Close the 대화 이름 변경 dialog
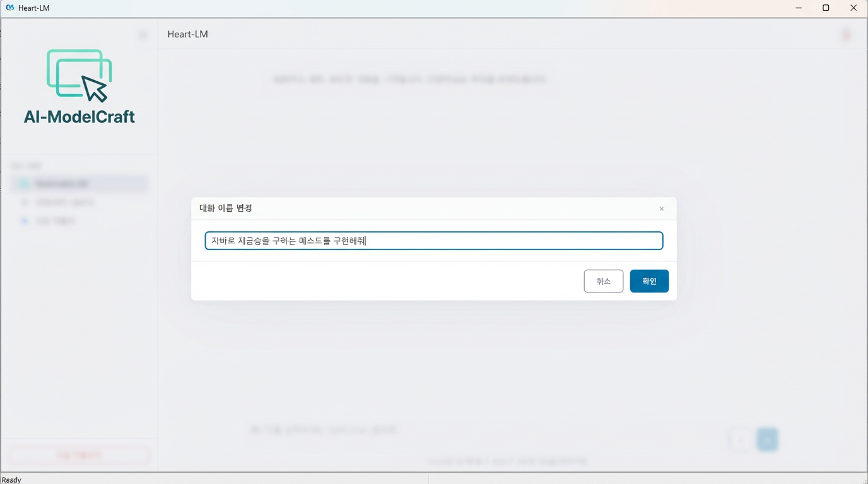Viewport: 868px width, 484px height. point(661,209)
